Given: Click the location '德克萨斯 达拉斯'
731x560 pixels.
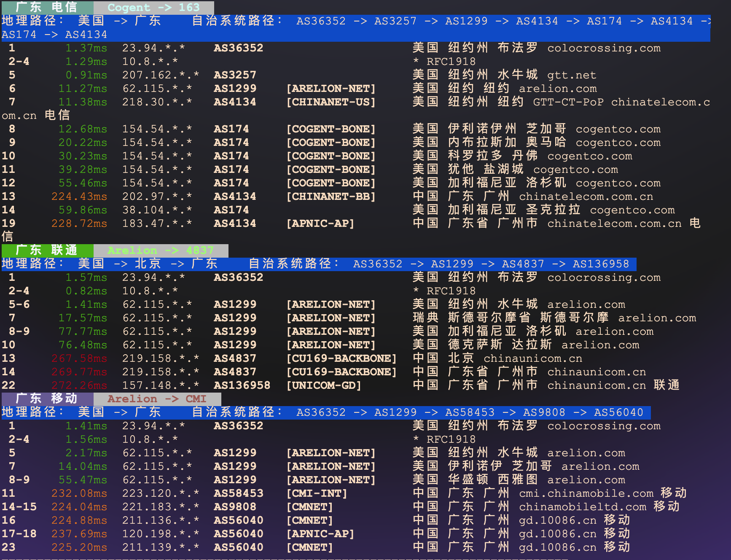Looking at the screenshot, I should click(500, 345).
